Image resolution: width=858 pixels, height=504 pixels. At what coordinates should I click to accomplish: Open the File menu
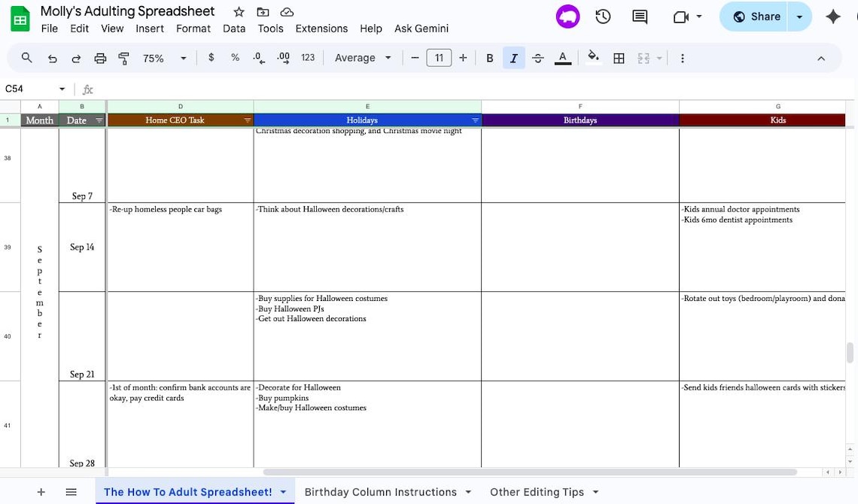tap(49, 29)
